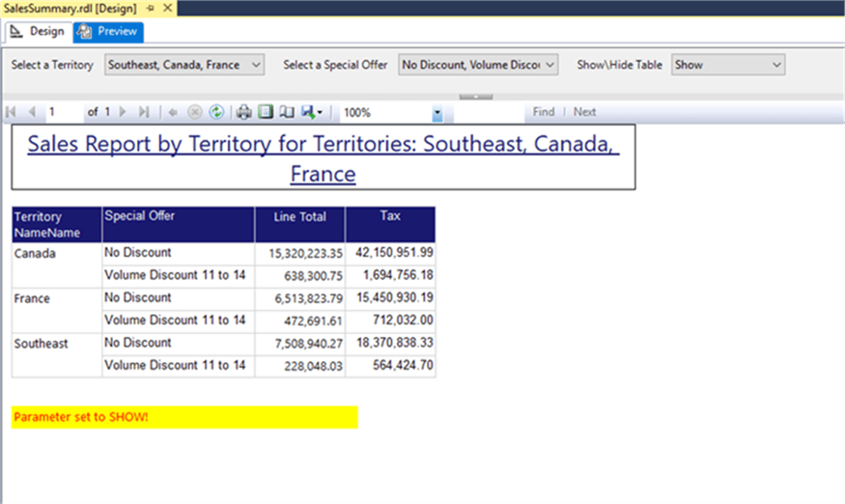This screenshot has width=845, height=504.
Task: Click the Find button
Action: 543,112
